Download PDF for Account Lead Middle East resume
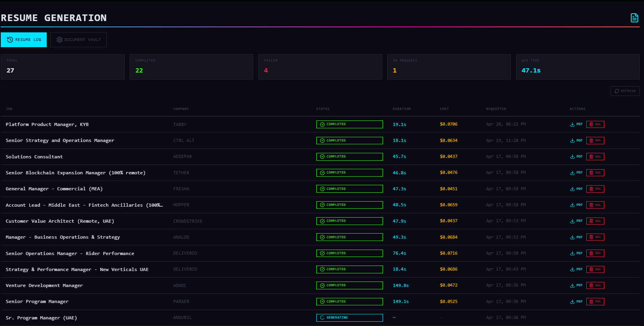This screenshot has height=326, width=644. click(x=576, y=205)
